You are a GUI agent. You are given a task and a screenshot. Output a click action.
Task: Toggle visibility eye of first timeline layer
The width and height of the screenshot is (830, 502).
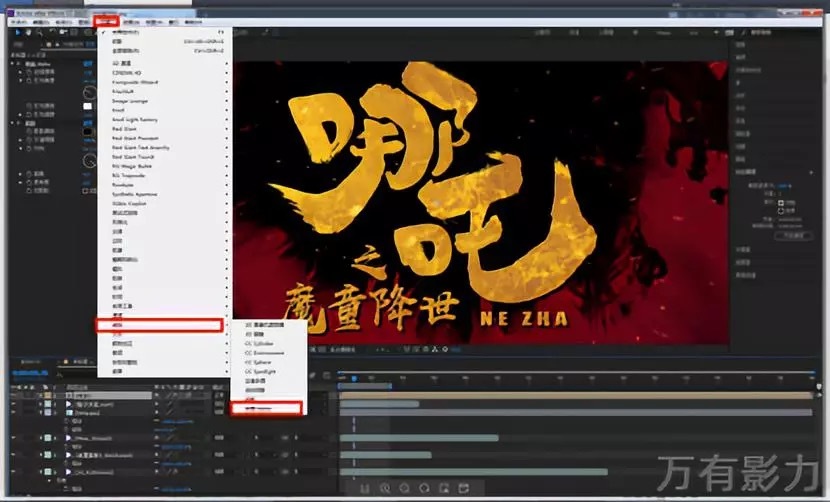click(x=14, y=395)
